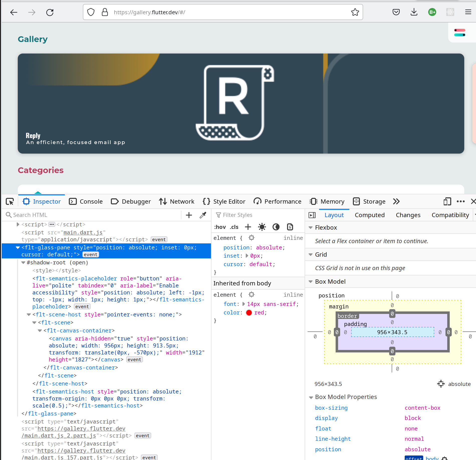Open the Style Editor tab
This screenshot has width=476, height=460.
[224, 201]
